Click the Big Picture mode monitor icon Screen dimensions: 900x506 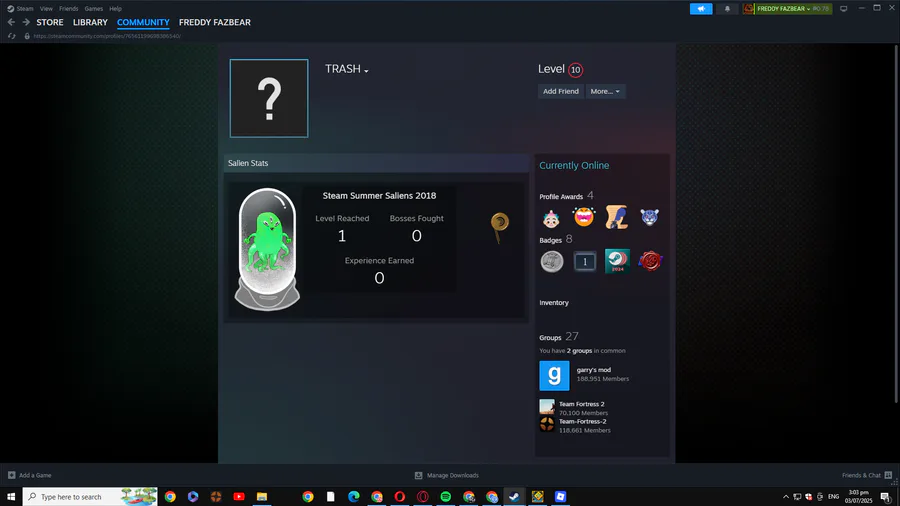coord(843,9)
